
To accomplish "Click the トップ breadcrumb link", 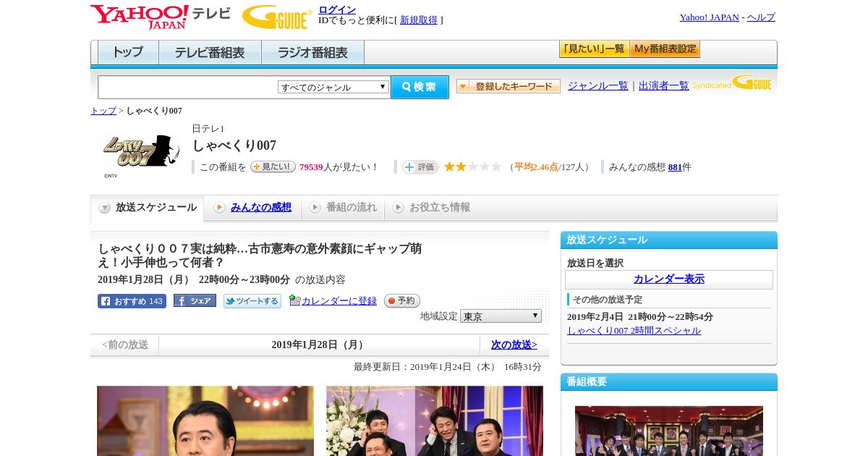I will (103, 111).
